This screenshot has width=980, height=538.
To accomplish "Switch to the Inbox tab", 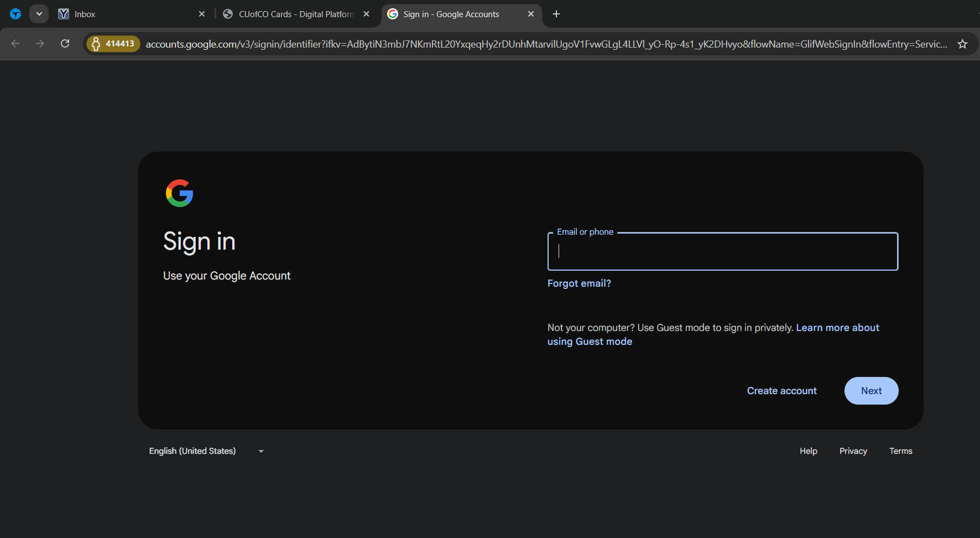I will [127, 14].
